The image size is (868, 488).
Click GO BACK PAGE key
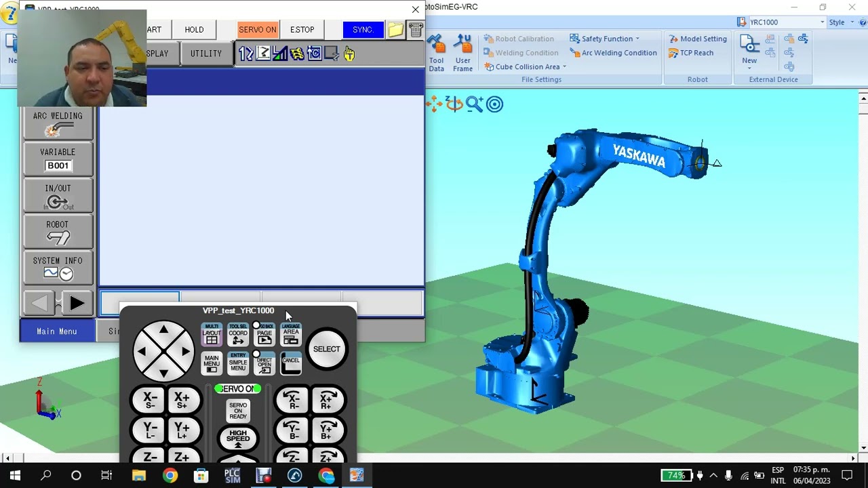pos(264,335)
